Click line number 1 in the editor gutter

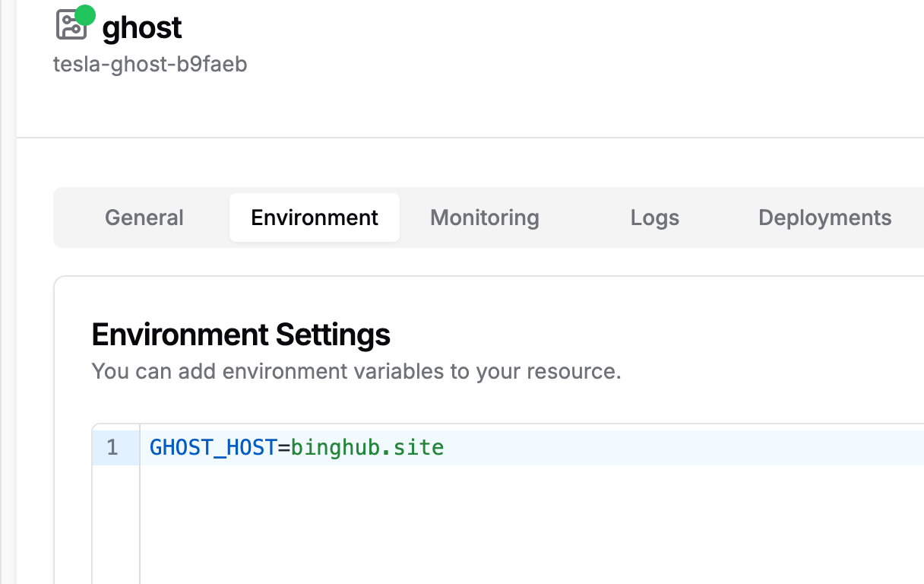coord(112,447)
